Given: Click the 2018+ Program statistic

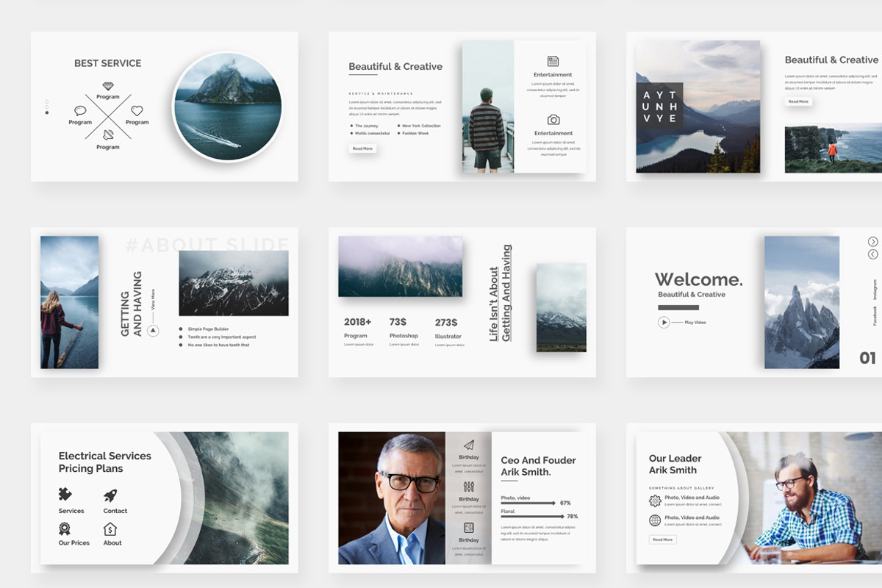Looking at the screenshot, I should point(359,332).
